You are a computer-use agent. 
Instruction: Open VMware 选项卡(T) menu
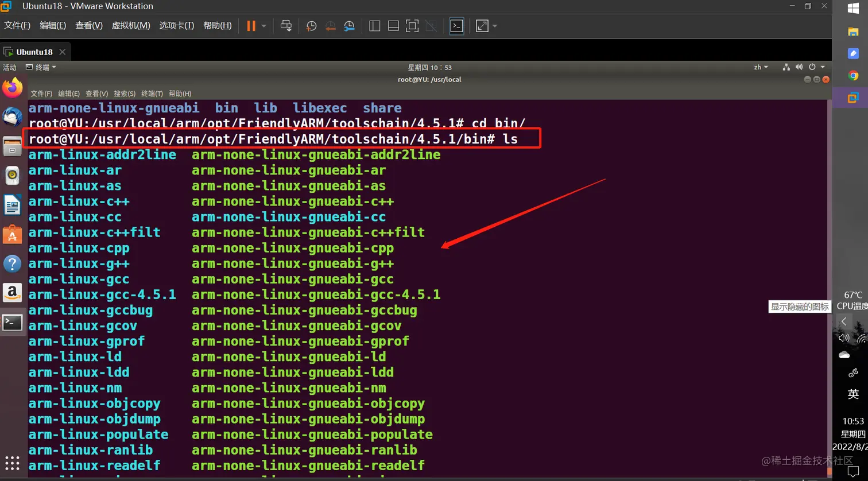point(177,26)
